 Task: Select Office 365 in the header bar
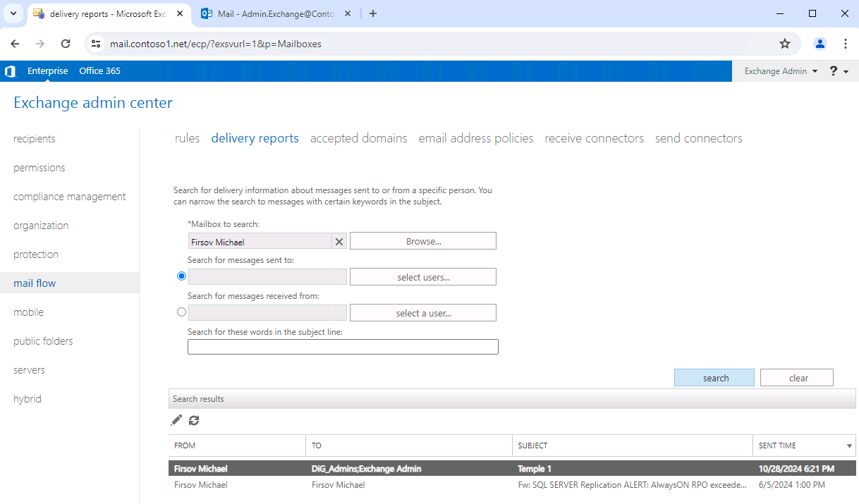click(99, 71)
